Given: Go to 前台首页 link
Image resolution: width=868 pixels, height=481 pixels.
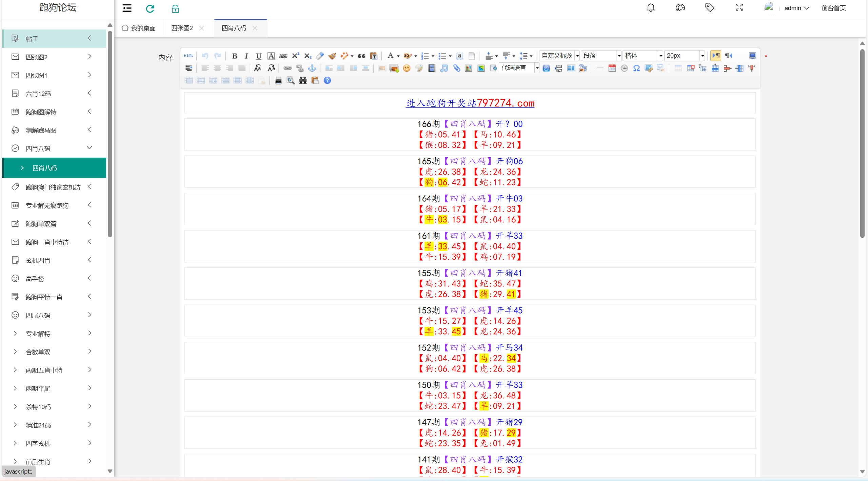Looking at the screenshot, I should coord(833,8).
